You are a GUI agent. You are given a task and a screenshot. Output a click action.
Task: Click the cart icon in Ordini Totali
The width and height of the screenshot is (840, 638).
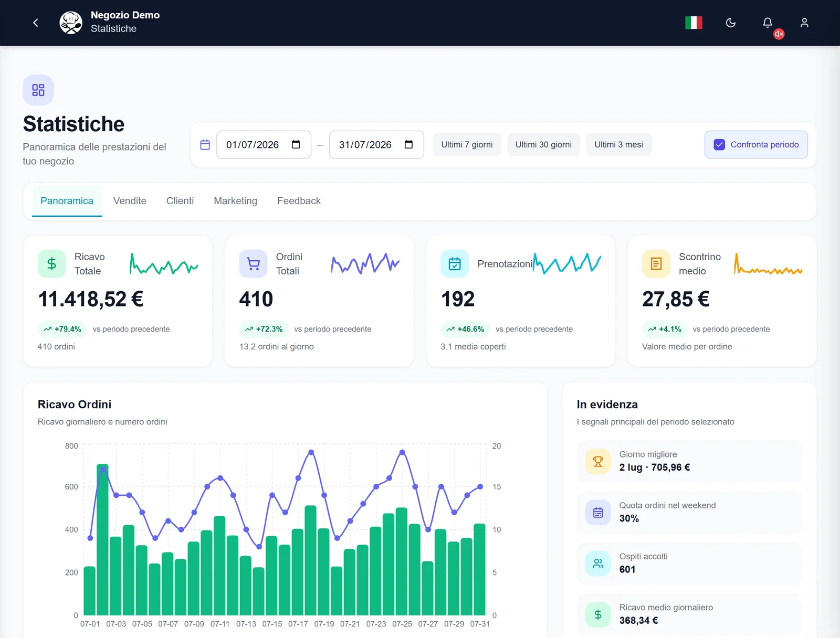[253, 263]
